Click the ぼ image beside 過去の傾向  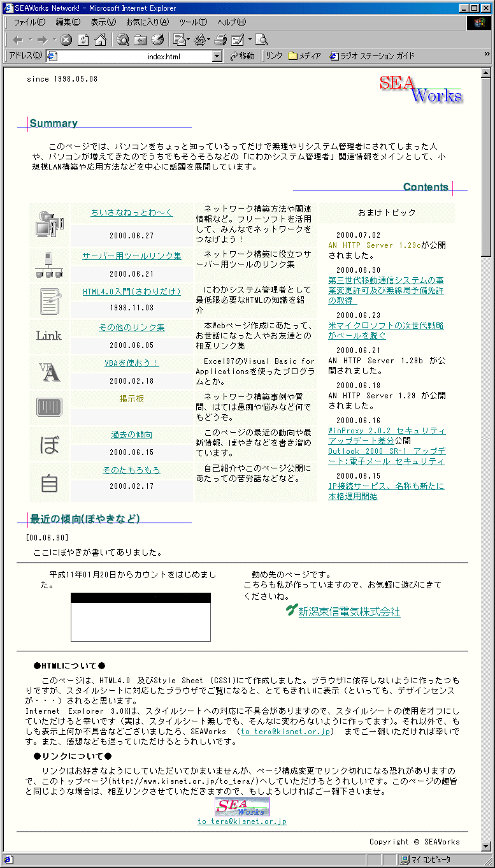tap(49, 444)
